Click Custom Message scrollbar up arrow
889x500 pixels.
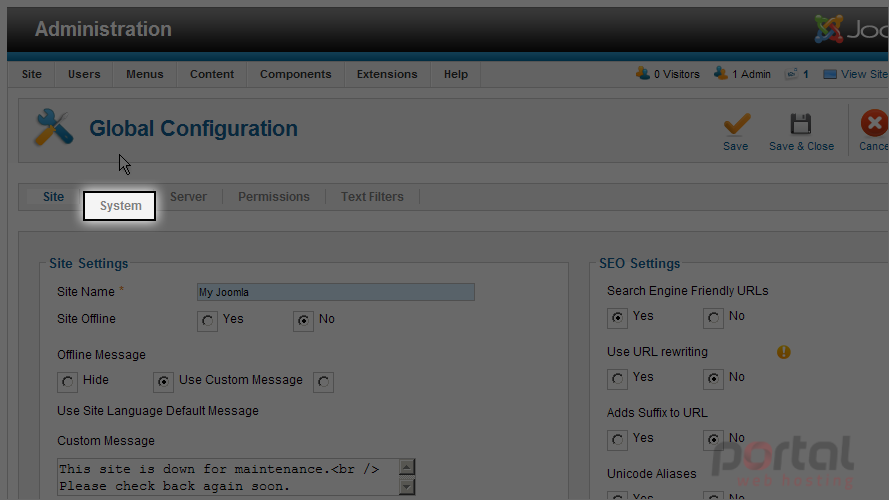click(407, 467)
